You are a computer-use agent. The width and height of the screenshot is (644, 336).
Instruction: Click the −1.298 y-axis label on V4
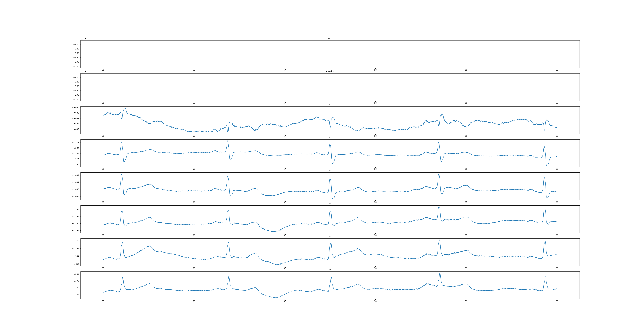coord(76,231)
